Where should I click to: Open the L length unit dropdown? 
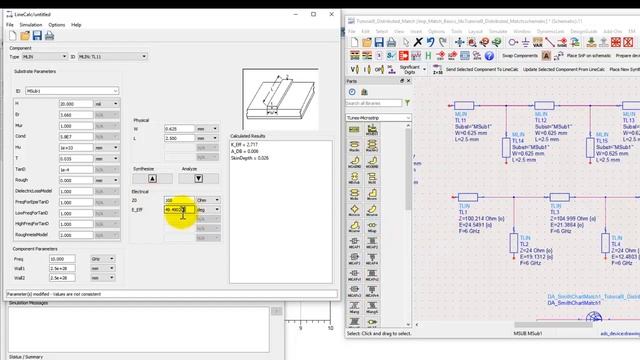(x=215, y=138)
